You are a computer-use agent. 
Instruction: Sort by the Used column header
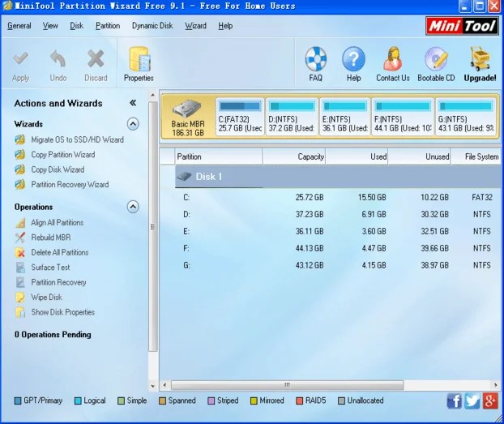357,156
